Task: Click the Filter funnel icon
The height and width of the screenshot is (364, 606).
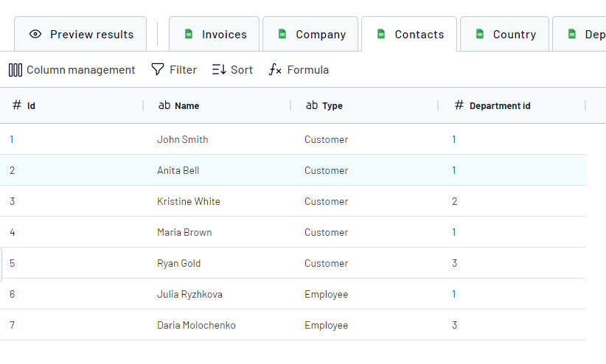Action: pos(158,70)
